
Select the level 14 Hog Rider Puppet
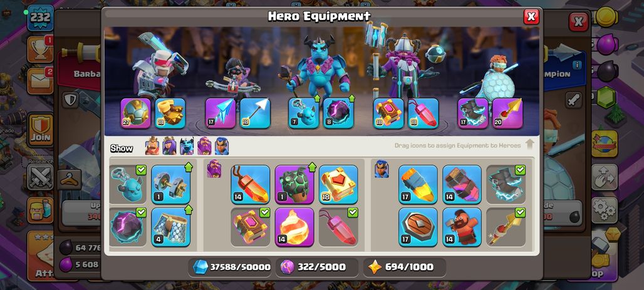click(462, 227)
